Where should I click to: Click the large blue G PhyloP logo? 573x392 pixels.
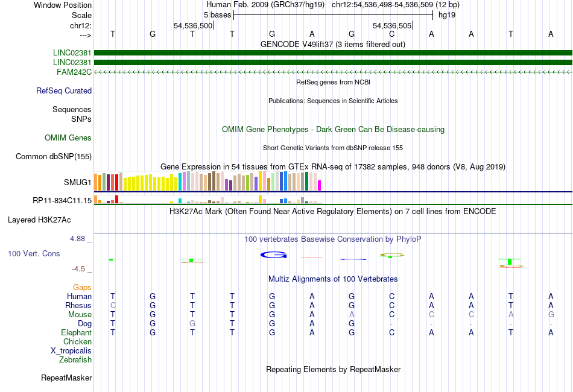(x=273, y=255)
